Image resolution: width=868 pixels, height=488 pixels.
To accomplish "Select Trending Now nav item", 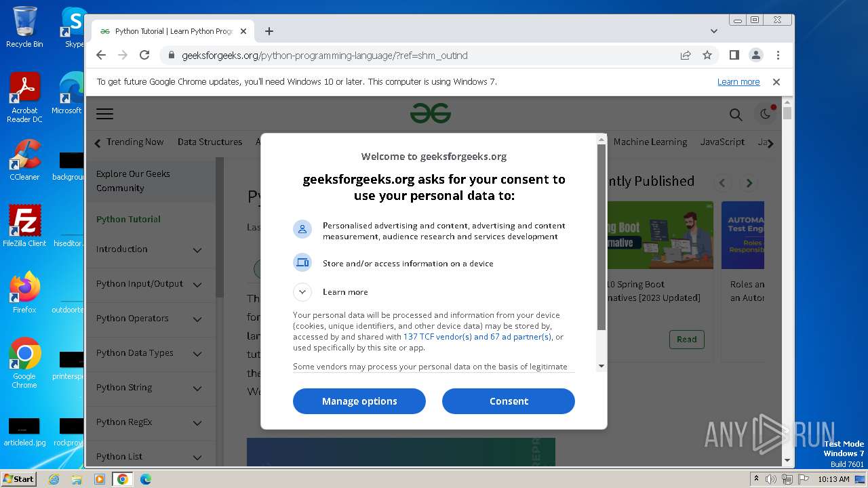I will click(x=135, y=142).
